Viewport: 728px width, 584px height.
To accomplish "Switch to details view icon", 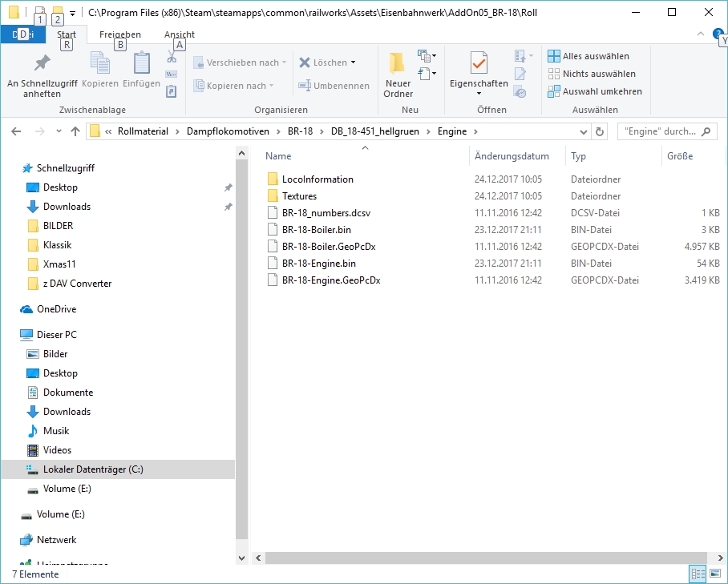I will (698, 574).
